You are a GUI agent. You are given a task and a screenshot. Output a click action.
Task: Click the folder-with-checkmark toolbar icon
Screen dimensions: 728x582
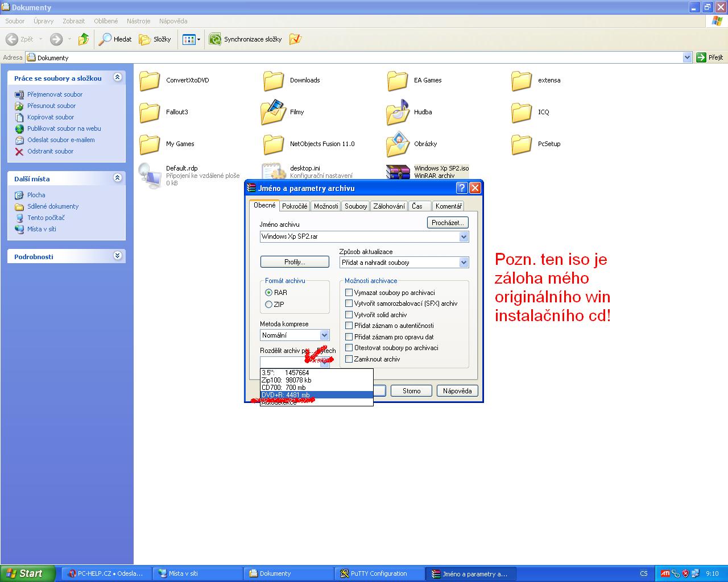pyautogui.click(x=295, y=39)
